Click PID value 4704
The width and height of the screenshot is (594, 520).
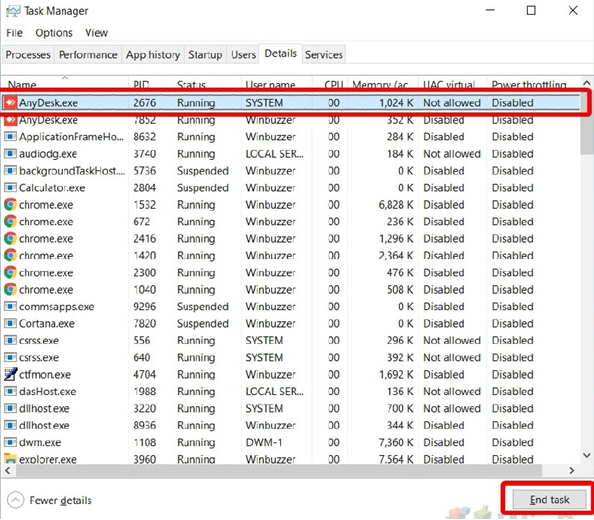(145, 375)
